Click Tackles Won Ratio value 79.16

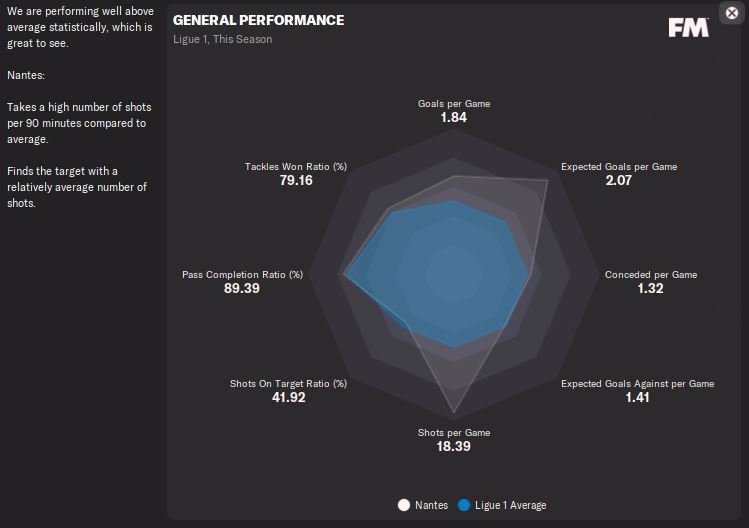point(297,180)
